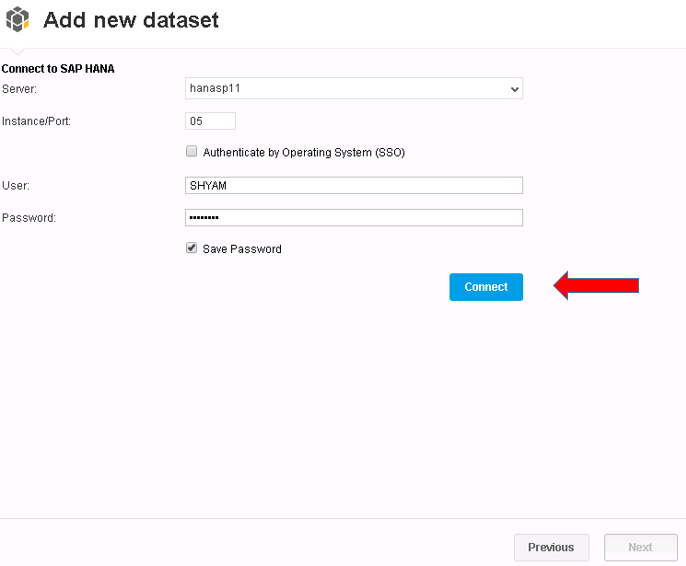Enable Authenticate by Operating System (SSO)

(x=191, y=151)
